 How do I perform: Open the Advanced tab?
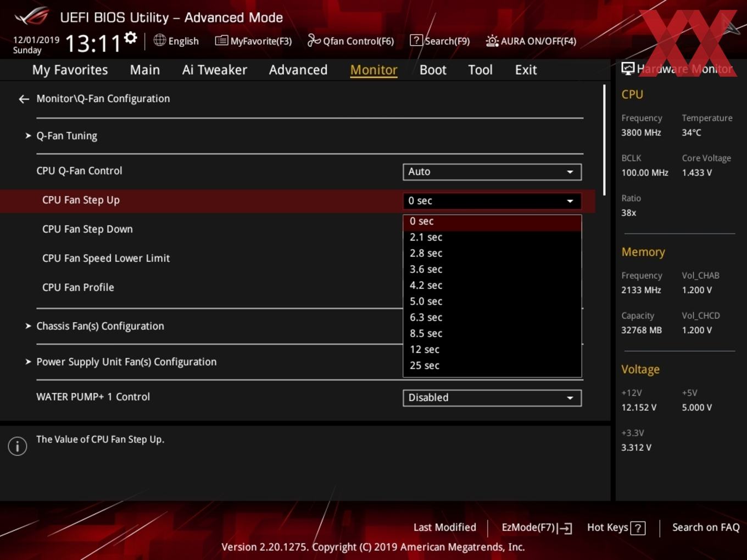(298, 70)
